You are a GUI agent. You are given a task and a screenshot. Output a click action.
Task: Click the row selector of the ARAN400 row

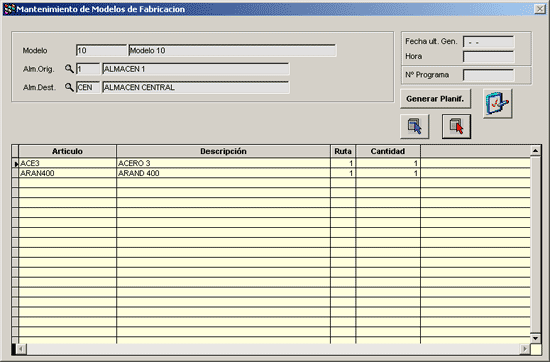(x=15, y=173)
